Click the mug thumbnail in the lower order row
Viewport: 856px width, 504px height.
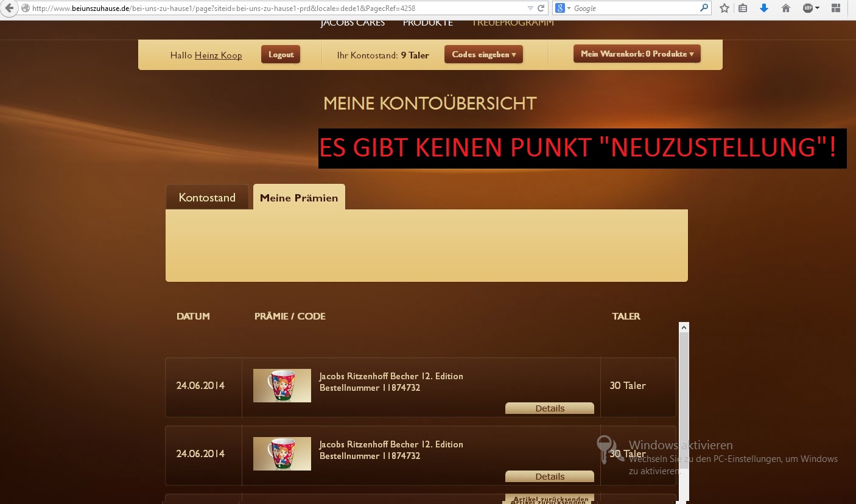282,453
